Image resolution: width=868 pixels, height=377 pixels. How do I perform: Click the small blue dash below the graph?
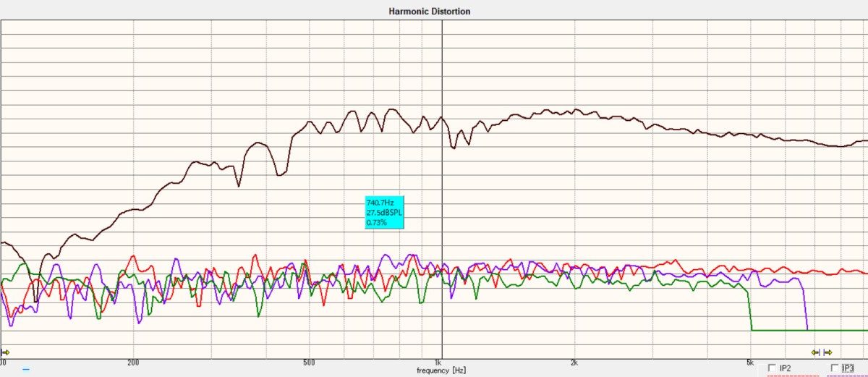pos(26,370)
